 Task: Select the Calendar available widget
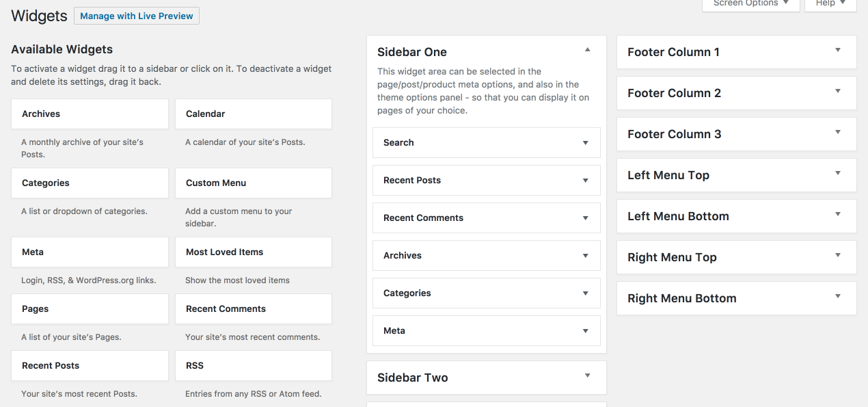click(x=254, y=114)
